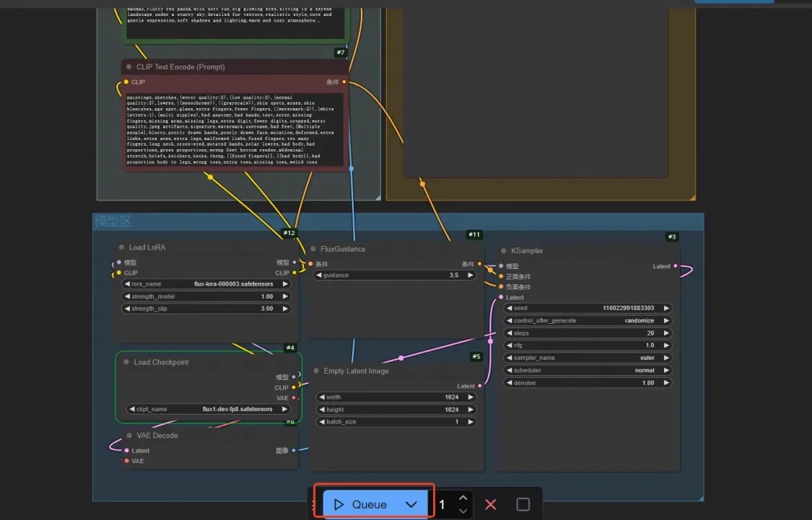Decrease denoise with its left arrow
Viewport: 812px width, 520px height.
(x=509, y=383)
